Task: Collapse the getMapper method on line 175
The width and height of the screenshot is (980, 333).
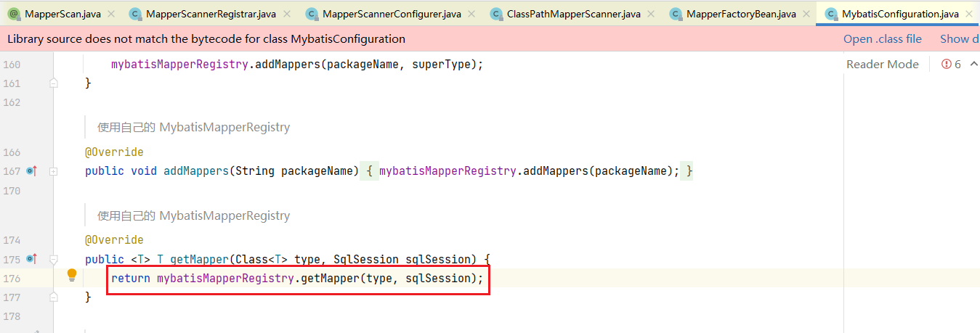Action: click(x=53, y=259)
